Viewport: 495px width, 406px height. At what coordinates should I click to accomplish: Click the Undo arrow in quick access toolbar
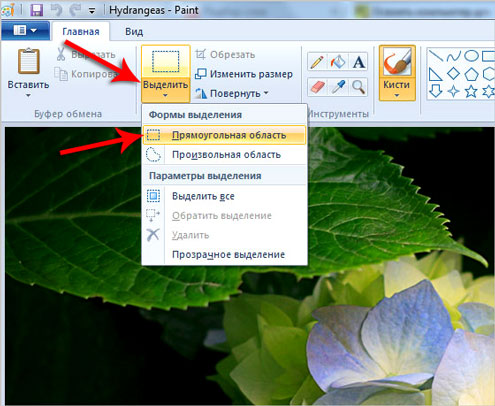(x=57, y=10)
